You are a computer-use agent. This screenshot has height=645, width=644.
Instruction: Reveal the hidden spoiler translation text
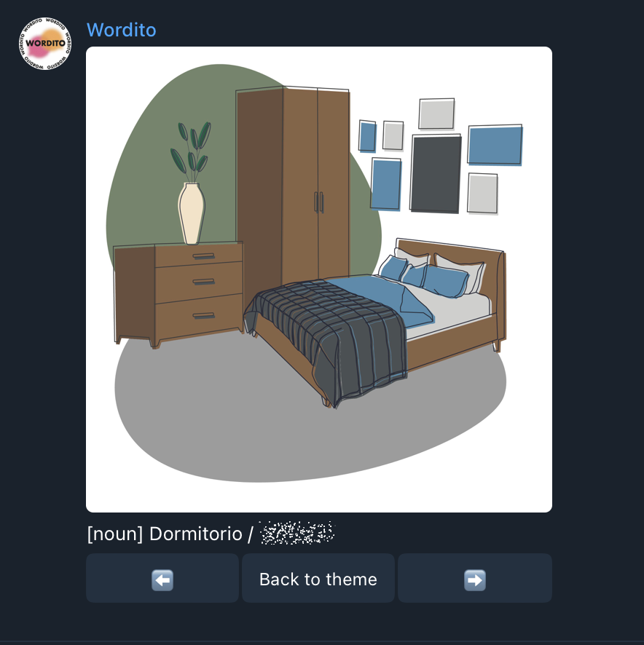point(298,533)
